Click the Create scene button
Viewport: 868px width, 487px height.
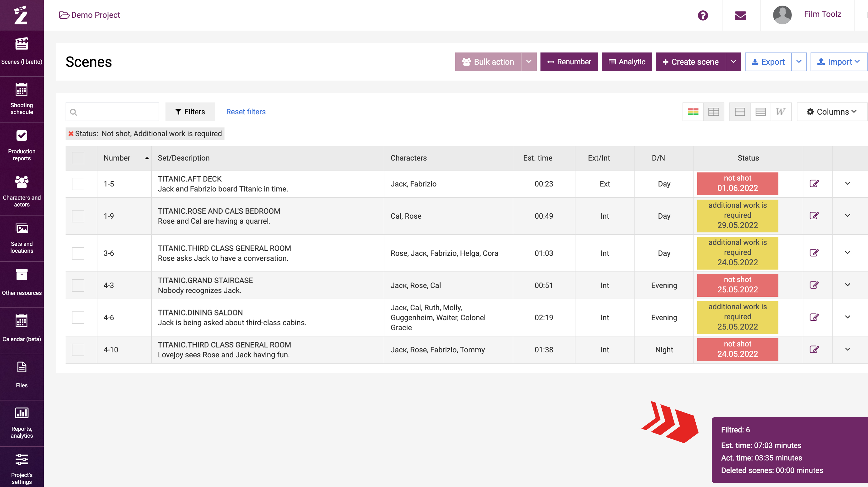(691, 62)
